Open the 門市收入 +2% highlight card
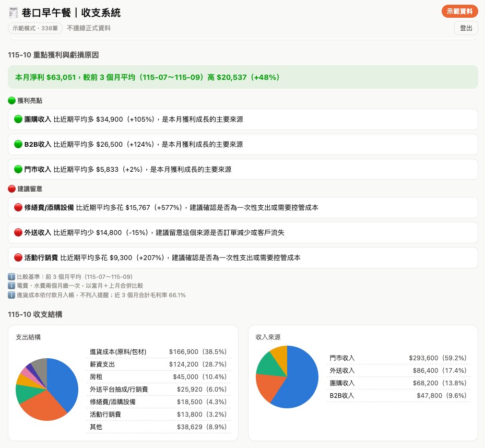The width and height of the screenshot is (485, 448). [243, 169]
